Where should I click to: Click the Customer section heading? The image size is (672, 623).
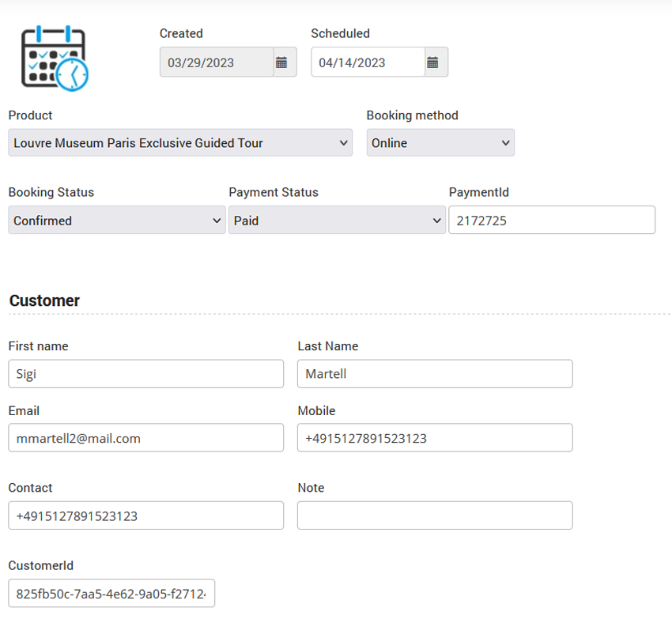[44, 301]
